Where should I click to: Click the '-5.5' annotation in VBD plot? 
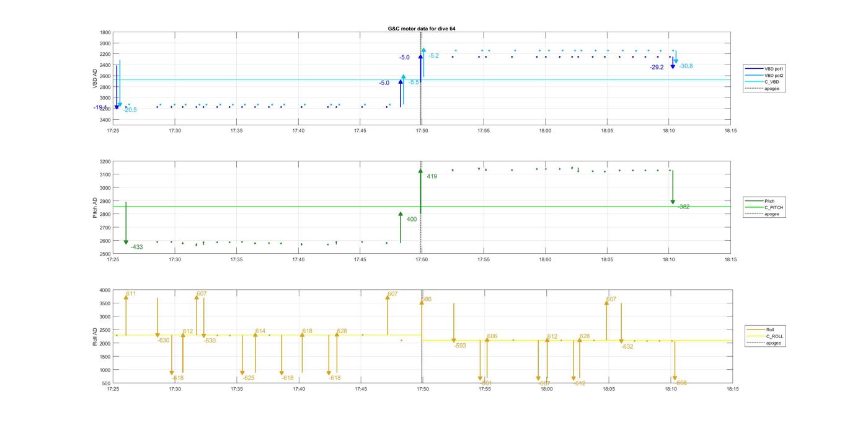coord(414,82)
